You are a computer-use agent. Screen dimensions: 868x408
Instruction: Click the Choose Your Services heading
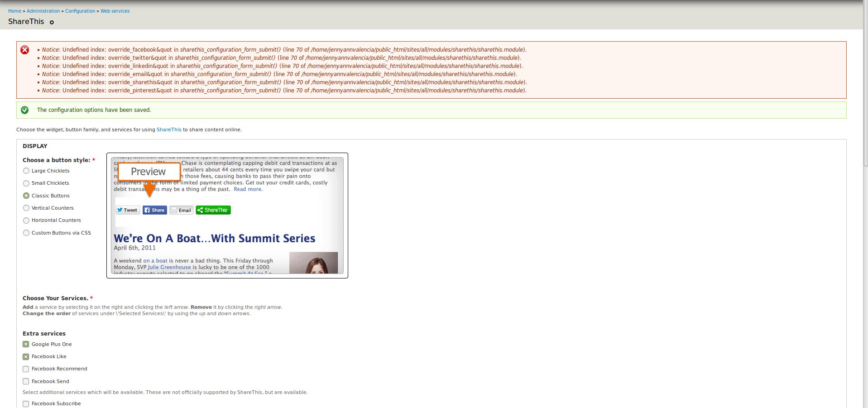click(x=55, y=298)
